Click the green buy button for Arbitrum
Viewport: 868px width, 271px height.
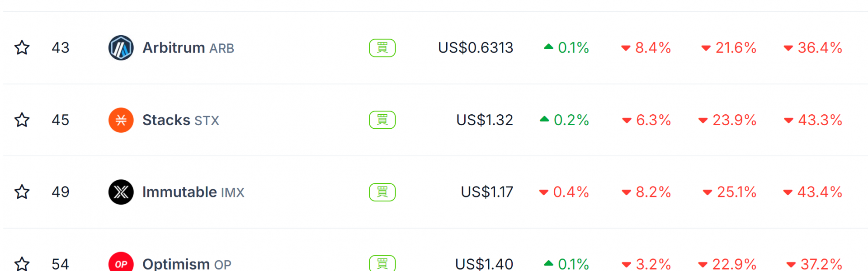pyautogui.click(x=382, y=48)
